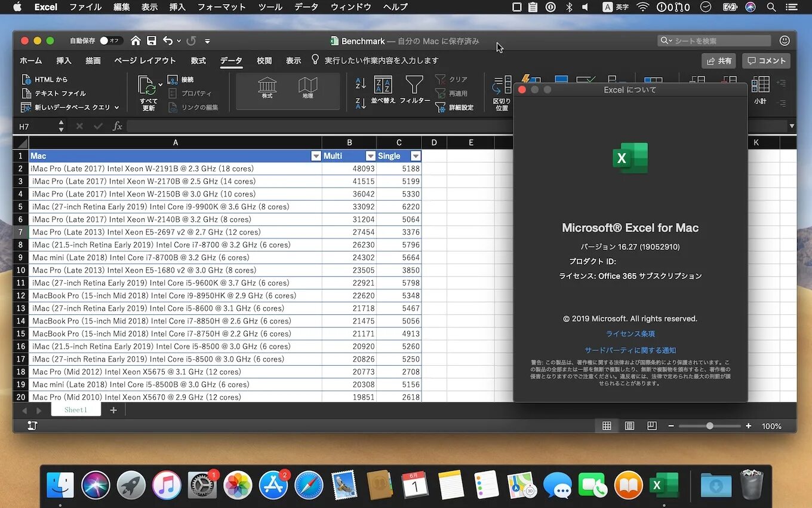
Task: Open Customize Quick Access Toolbar dropdown
Action: tap(207, 41)
